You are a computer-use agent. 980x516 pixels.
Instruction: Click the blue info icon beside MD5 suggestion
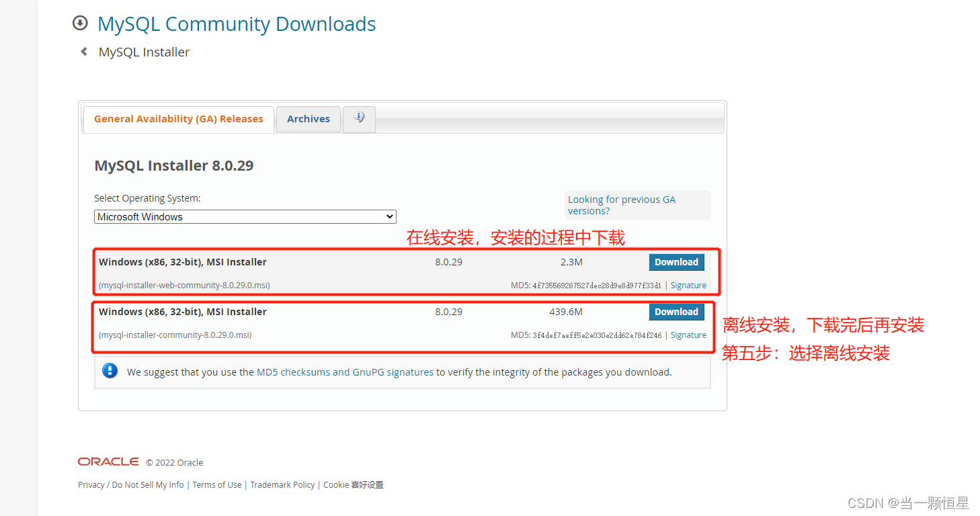[110, 371]
